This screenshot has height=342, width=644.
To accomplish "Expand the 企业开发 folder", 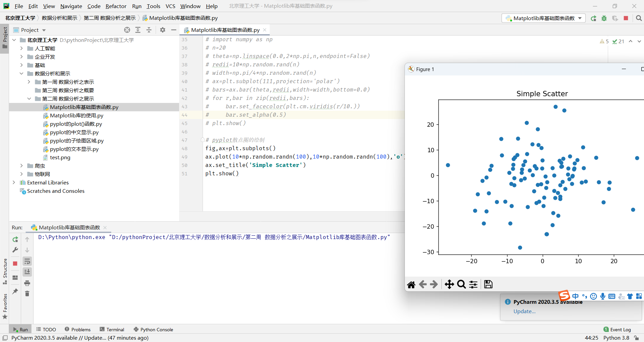I will pos(21,57).
